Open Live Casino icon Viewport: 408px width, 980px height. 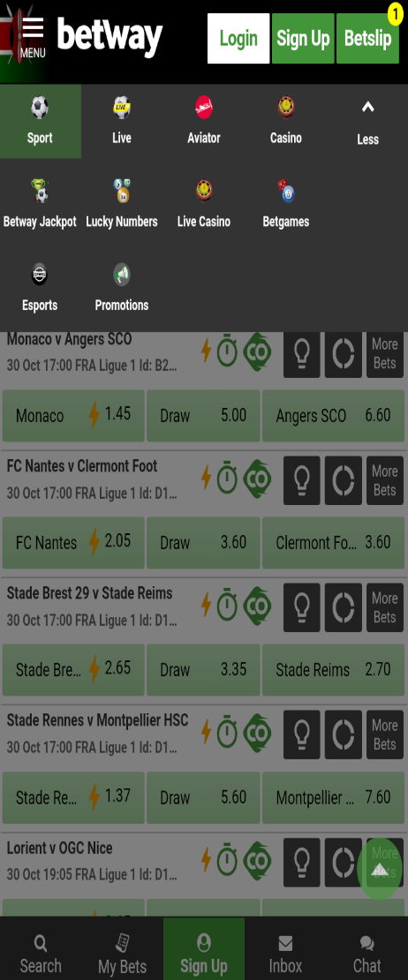pos(204,191)
